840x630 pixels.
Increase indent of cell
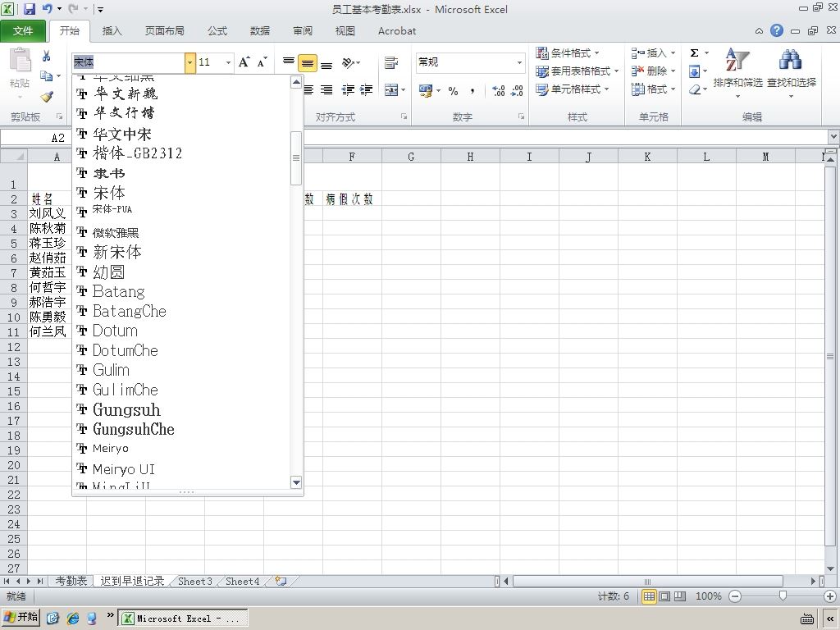point(367,90)
